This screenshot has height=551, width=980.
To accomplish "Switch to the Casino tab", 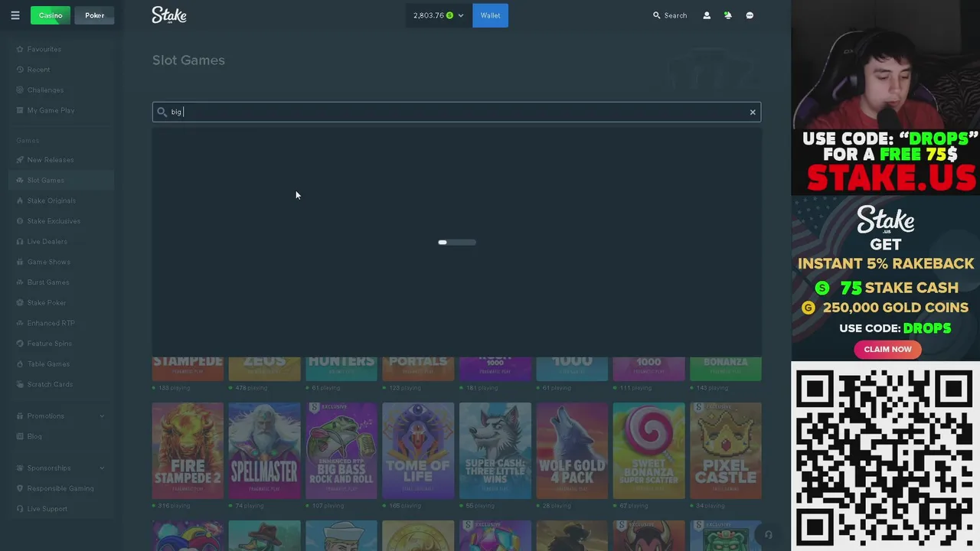I will click(x=51, y=15).
